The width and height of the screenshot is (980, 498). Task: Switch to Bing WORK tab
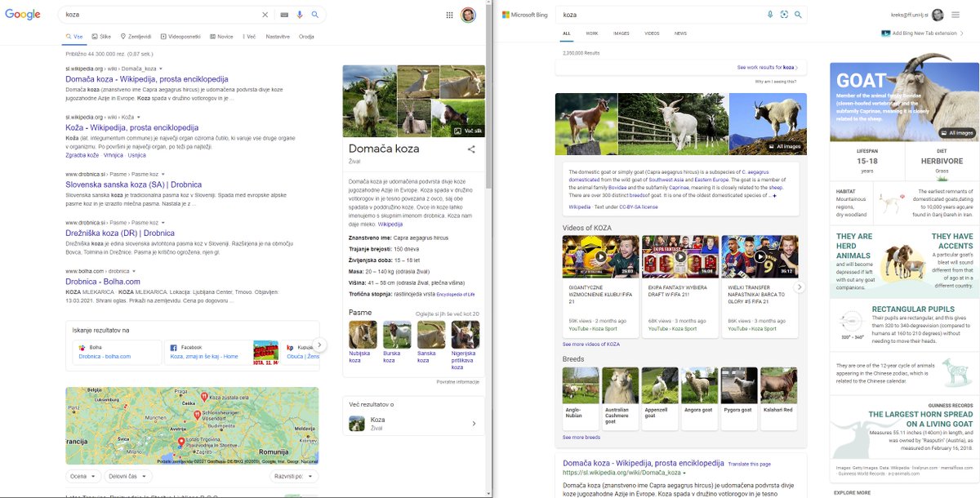click(x=592, y=33)
